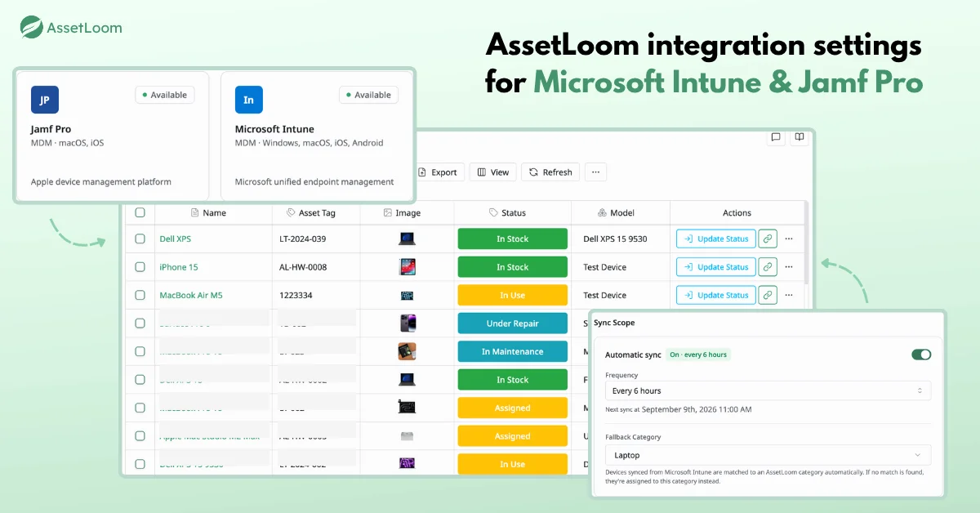Screen dimensions: 980x513
Task: Open the Frequency Every 6 hours selector
Action: click(x=768, y=390)
